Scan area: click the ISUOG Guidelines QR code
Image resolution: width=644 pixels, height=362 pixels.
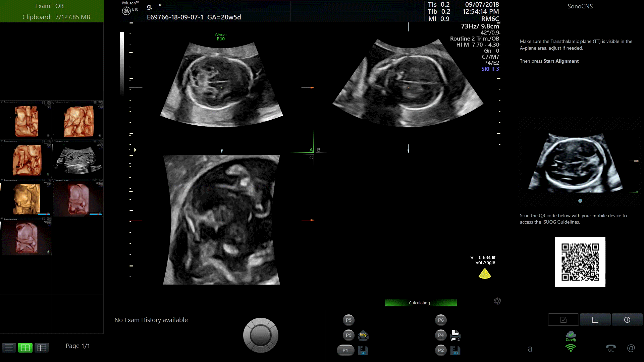tap(580, 262)
